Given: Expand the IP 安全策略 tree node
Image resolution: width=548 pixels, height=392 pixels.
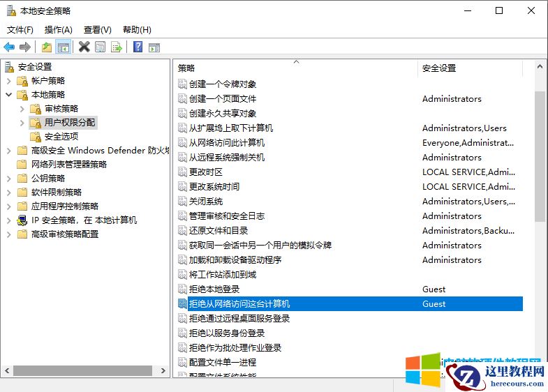Looking at the screenshot, I should click(x=9, y=220).
